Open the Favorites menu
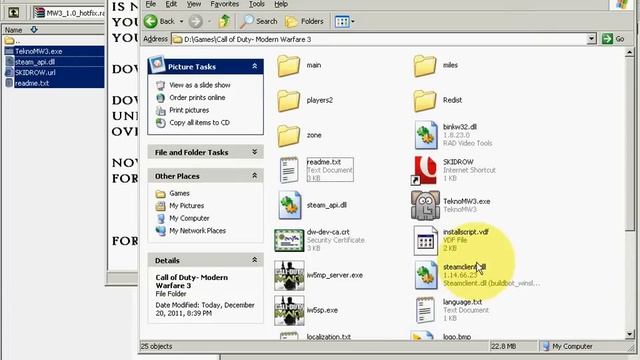 tap(224, 4)
